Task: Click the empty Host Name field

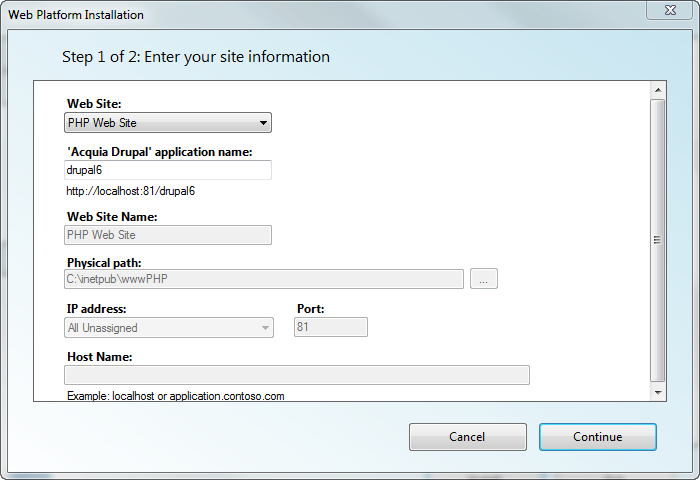Action: point(297,375)
